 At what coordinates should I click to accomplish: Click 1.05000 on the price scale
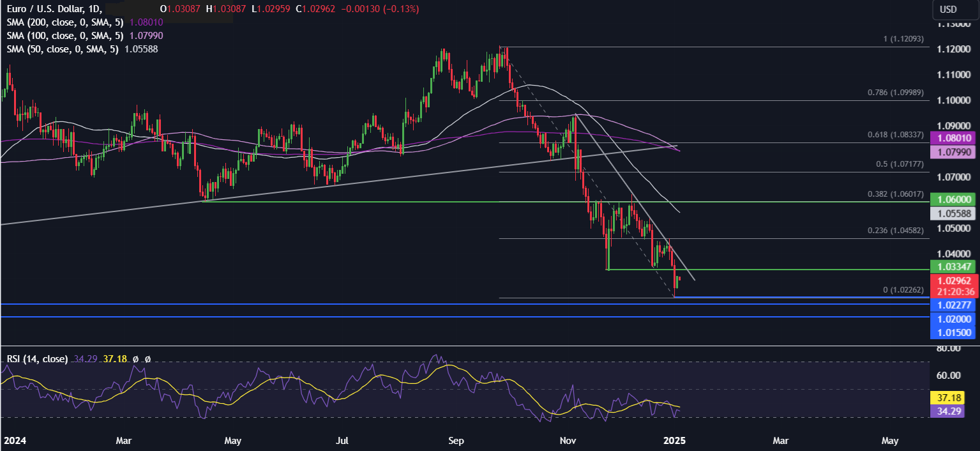pos(953,228)
